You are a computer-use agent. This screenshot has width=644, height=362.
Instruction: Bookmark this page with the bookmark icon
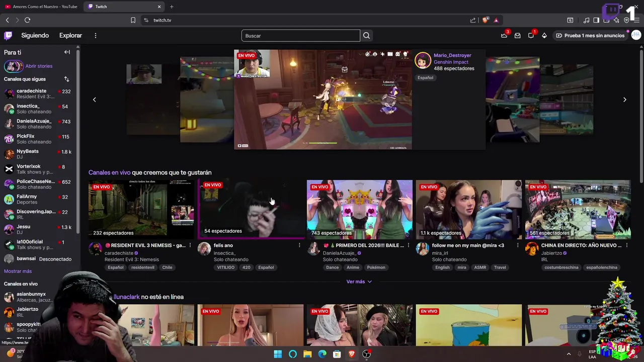pos(133,20)
